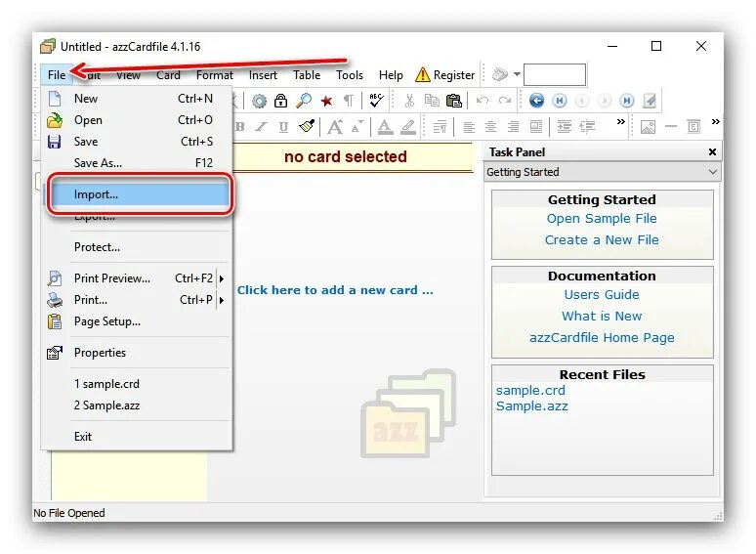Screen dimensions: 756x554
Task: Align text right icon
Action: pyautogui.click(x=514, y=127)
